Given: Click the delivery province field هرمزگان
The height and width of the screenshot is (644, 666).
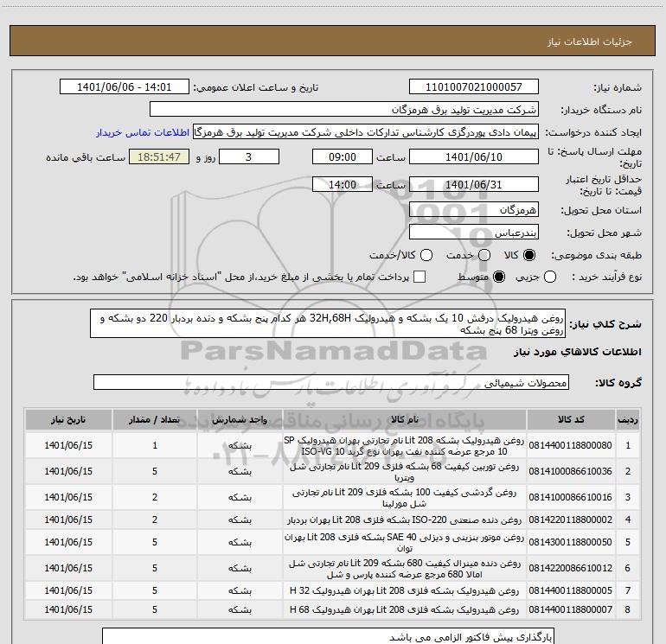Looking at the screenshot, I should [x=474, y=210].
